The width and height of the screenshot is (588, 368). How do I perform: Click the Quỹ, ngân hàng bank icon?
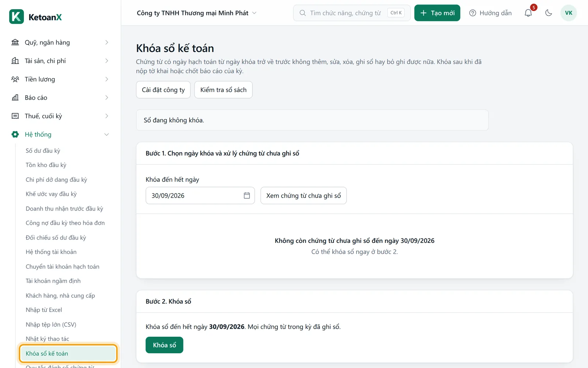click(x=15, y=42)
